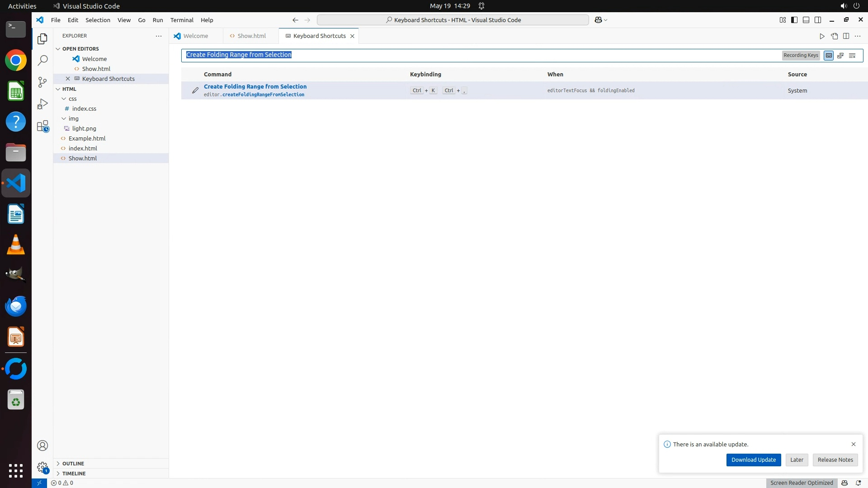Toggle Record Keys mode button
The image size is (868, 488).
(829, 55)
